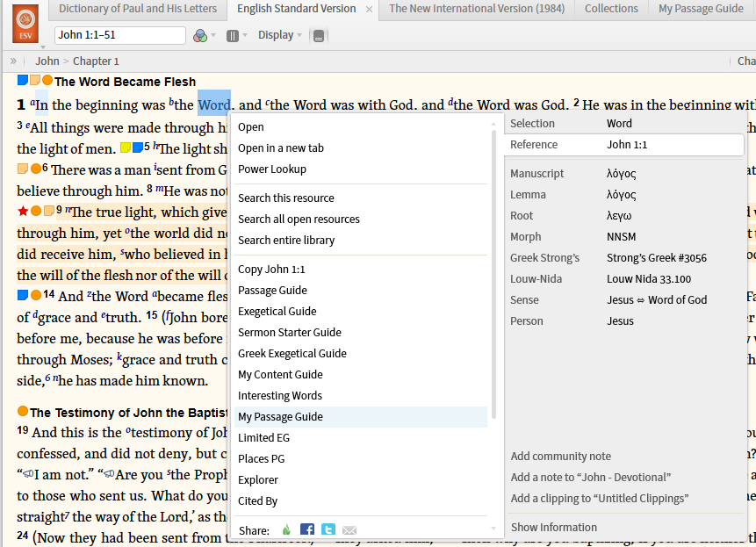756x547 pixels.
Task: Click the red star note marker at verse 9
Action: [23, 211]
